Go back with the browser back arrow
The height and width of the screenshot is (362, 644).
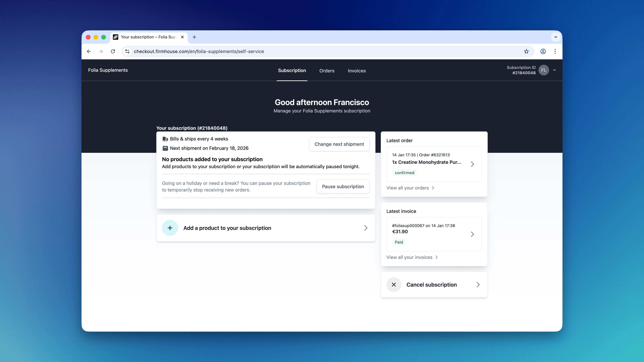pos(89,51)
